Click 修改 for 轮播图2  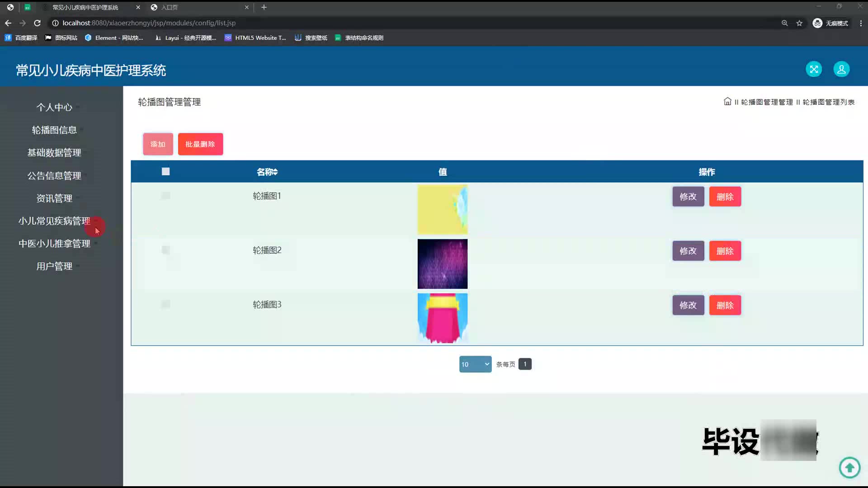[x=688, y=251]
